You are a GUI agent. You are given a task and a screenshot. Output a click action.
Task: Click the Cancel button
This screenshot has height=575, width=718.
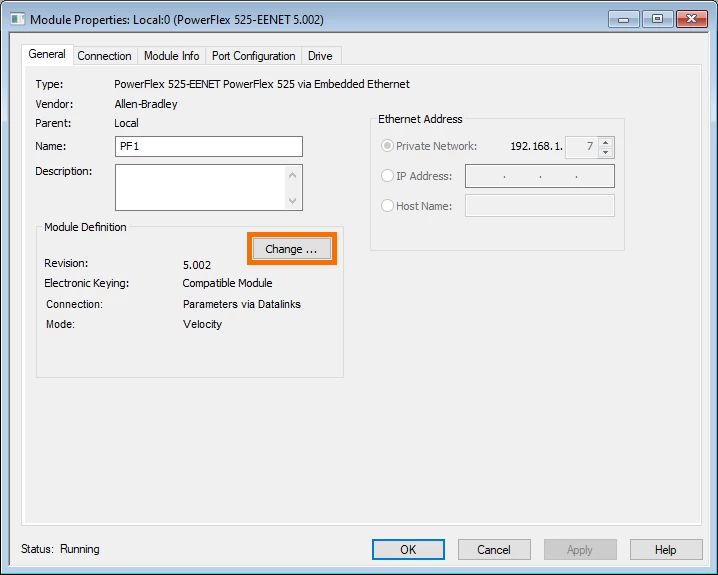click(494, 549)
